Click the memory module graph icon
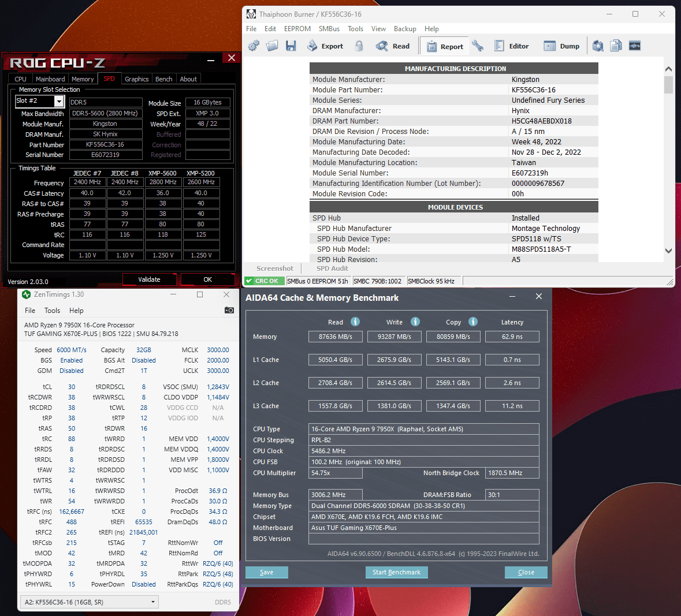The image size is (681, 616). (x=635, y=46)
